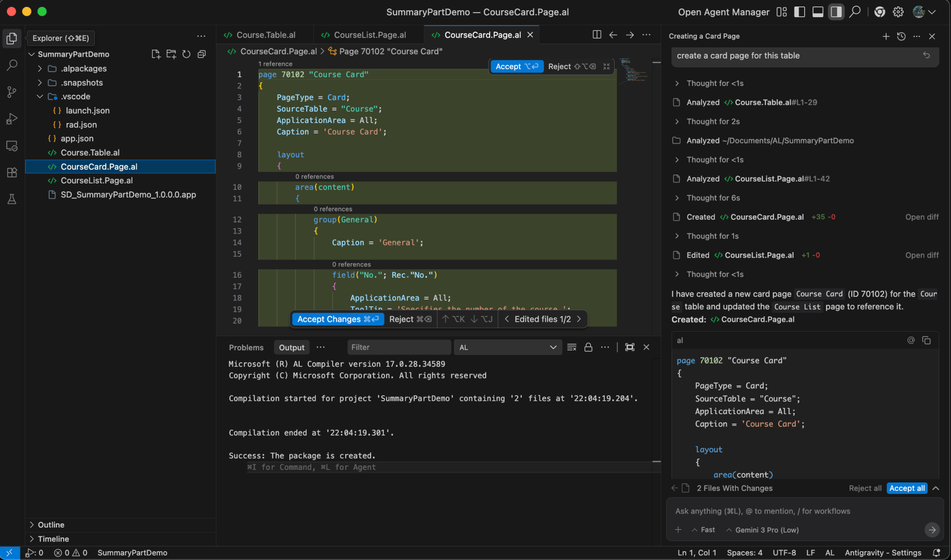Switch to Course.Table.al tab
Image resolution: width=951 pixels, height=560 pixels.
pos(265,35)
